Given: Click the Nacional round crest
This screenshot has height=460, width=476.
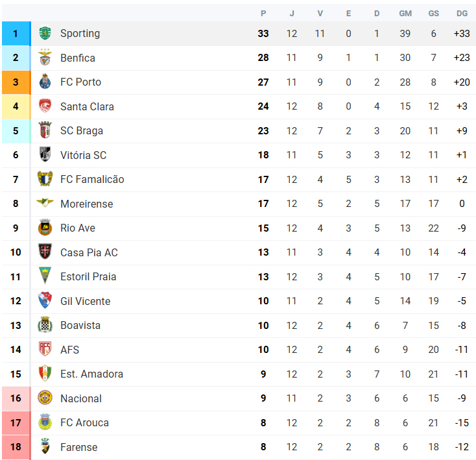Looking at the screenshot, I should 45,398.
